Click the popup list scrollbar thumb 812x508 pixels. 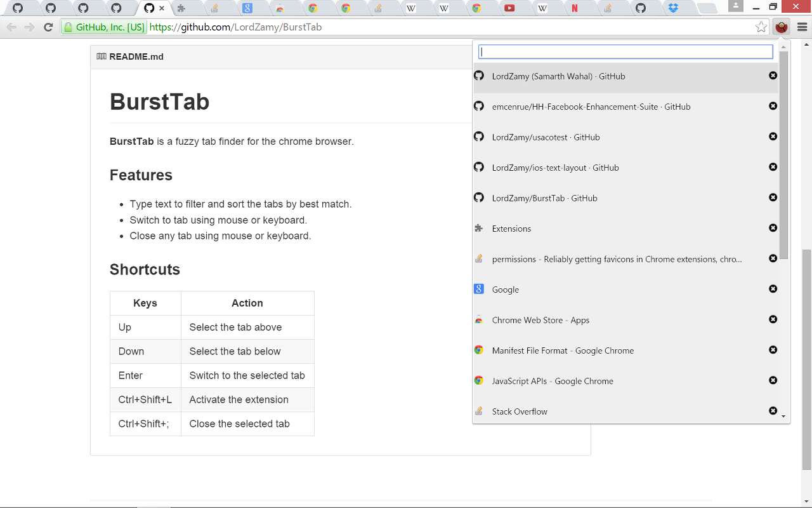[783, 156]
